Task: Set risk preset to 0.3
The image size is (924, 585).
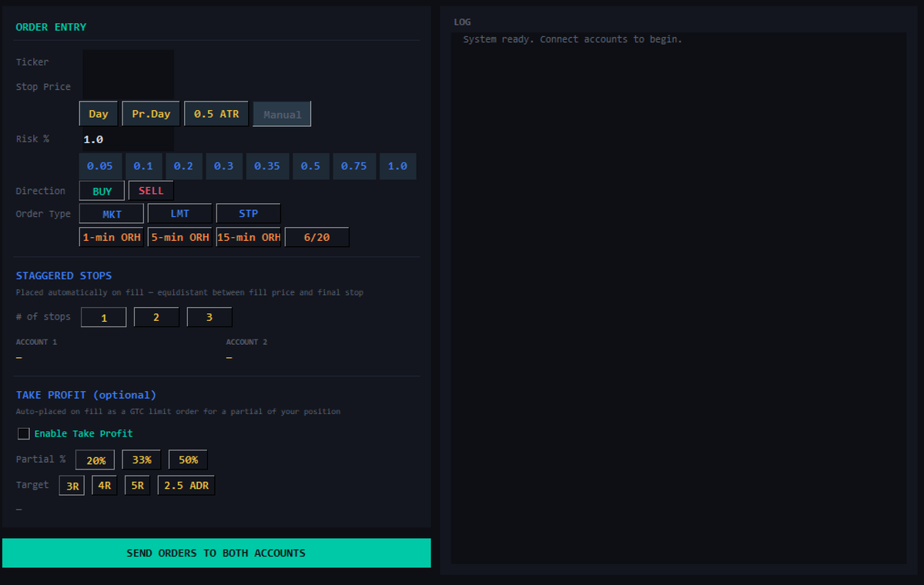Action: [x=223, y=166]
